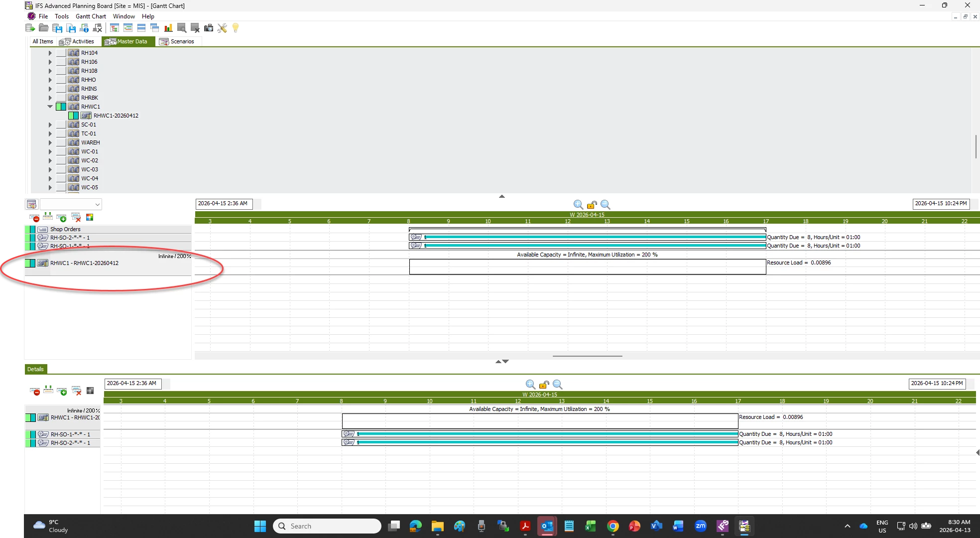Click the multicolor color scheme swatch icon
980x538 pixels.
[90, 217]
